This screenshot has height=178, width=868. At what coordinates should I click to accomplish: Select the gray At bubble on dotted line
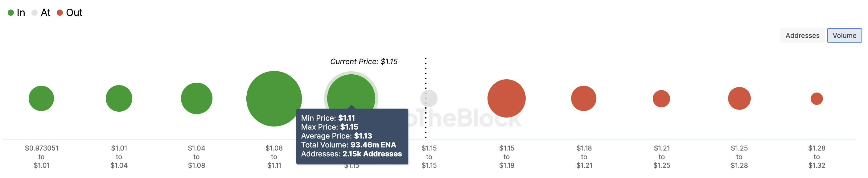(429, 98)
